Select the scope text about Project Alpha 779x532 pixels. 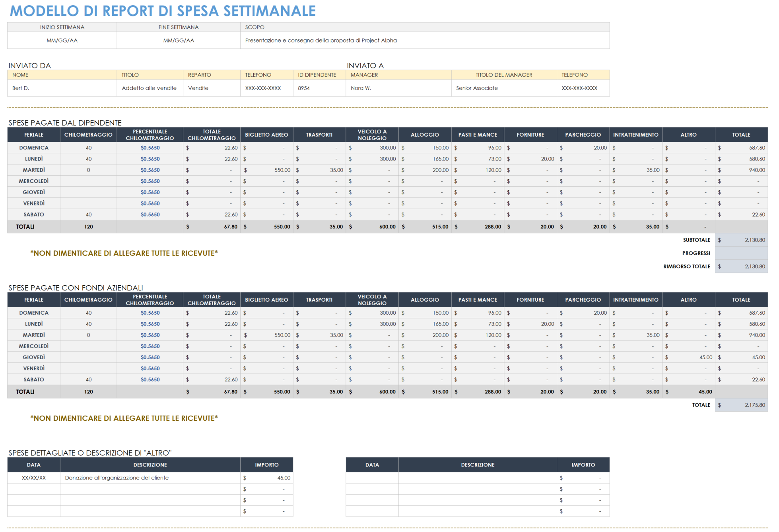tap(321, 41)
